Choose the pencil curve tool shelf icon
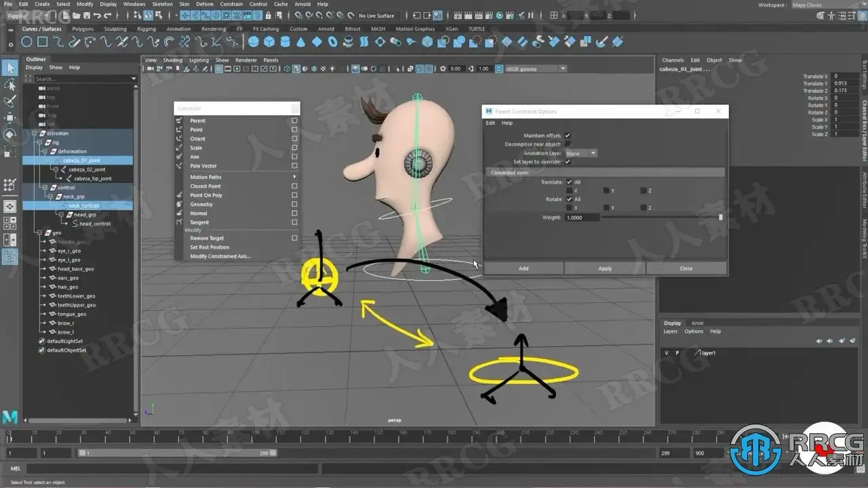The image size is (868, 488). 74,42
